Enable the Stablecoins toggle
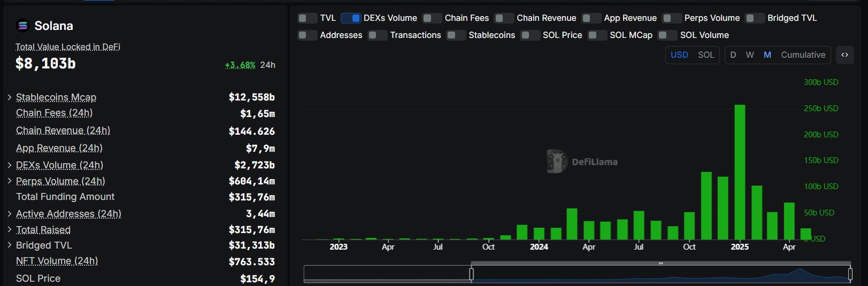The height and width of the screenshot is (286, 868). pyautogui.click(x=456, y=35)
